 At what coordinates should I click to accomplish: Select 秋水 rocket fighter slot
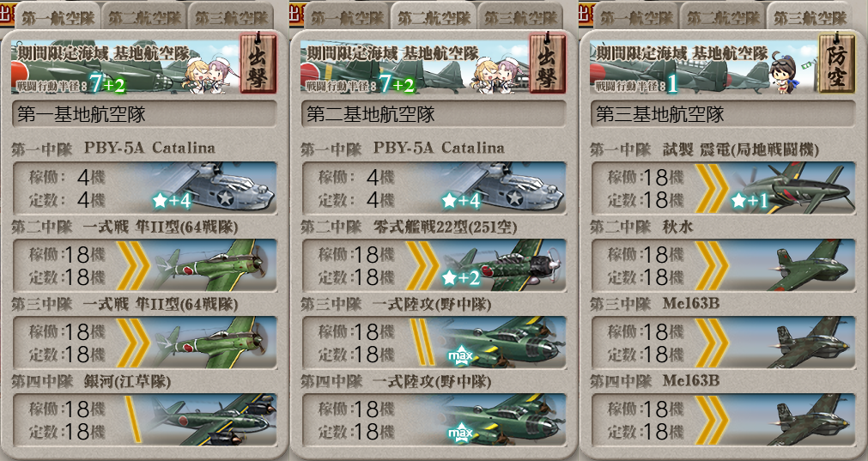tap(723, 265)
